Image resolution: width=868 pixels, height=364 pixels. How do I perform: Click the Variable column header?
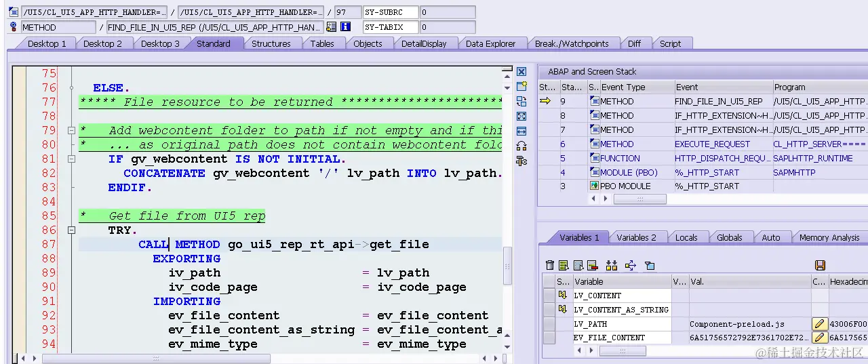[622, 281]
